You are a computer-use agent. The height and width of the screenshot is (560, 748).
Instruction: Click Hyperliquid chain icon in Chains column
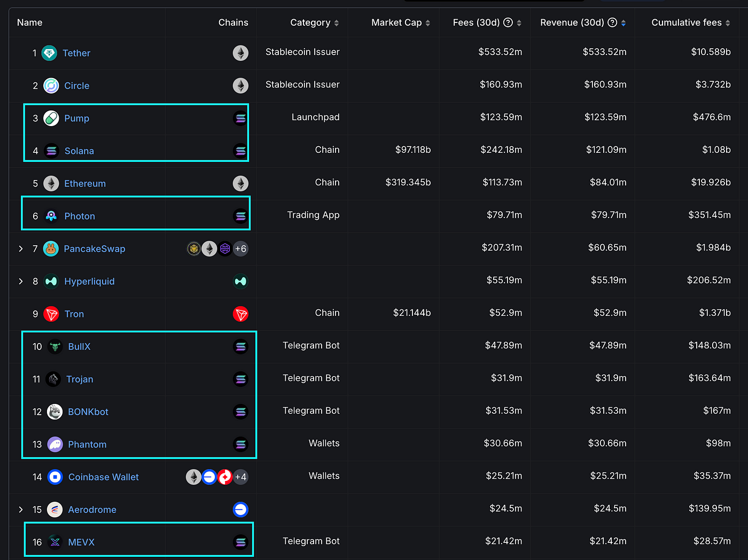(240, 281)
